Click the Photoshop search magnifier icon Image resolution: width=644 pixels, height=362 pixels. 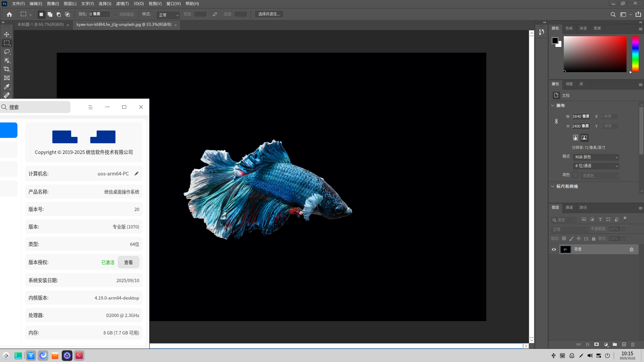click(613, 14)
